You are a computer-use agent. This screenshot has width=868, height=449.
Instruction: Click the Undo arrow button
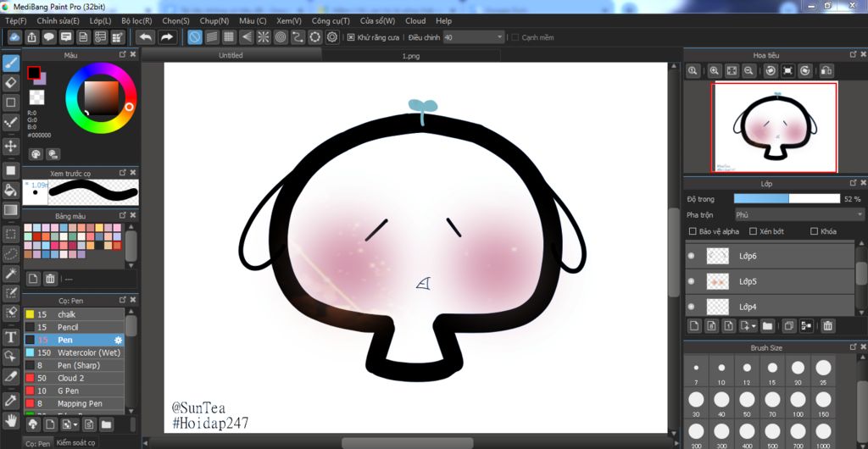146,37
